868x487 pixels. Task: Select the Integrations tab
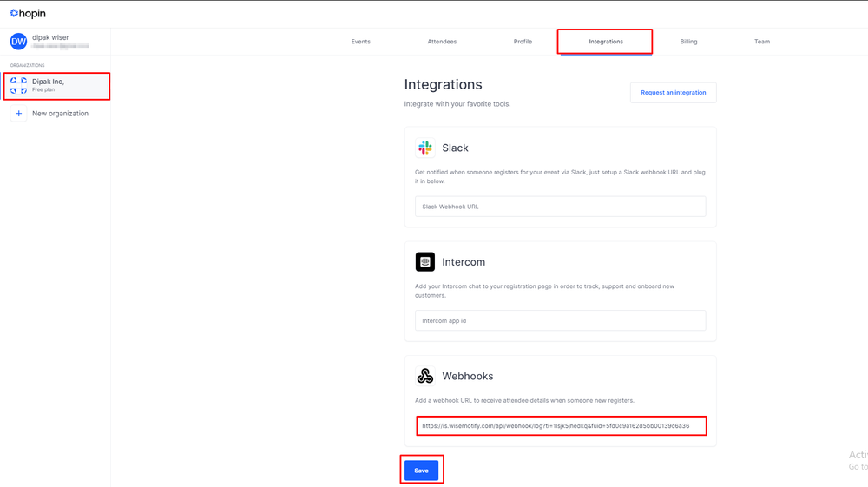pyautogui.click(x=606, y=42)
